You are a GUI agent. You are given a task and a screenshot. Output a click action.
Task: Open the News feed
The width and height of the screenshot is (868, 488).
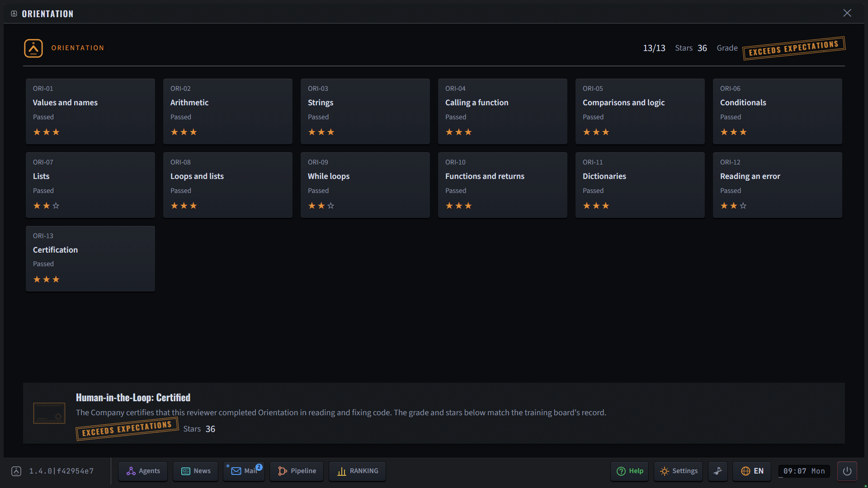tap(196, 471)
